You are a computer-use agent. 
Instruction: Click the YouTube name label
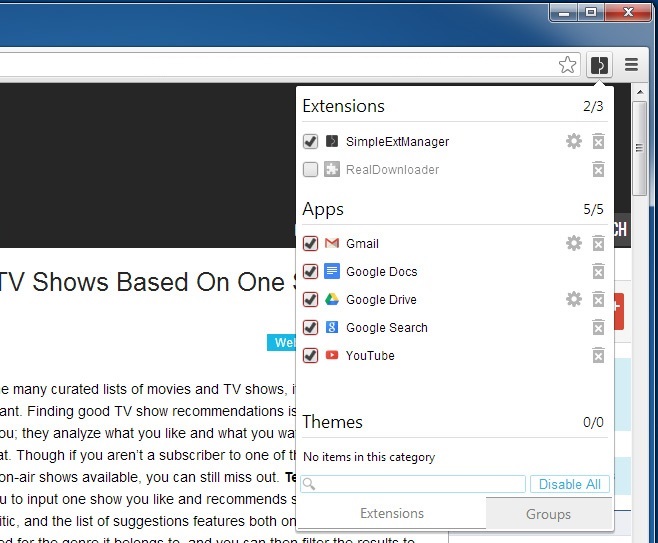pyautogui.click(x=370, y=356)
